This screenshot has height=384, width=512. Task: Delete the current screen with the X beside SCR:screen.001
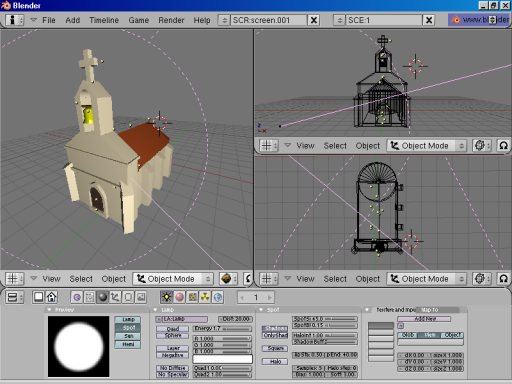click(x=314, y=20)
